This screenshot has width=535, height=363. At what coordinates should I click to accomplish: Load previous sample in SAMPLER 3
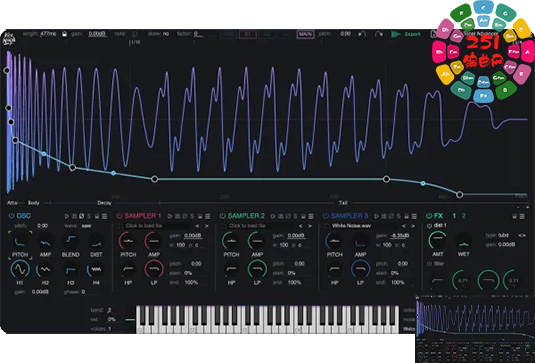(404, 226)
